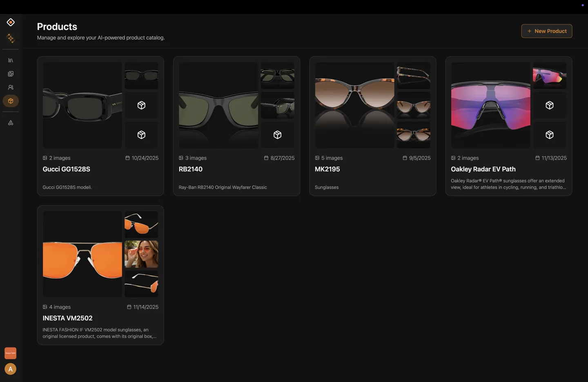Click the '5 images' count on MK2195
The width and height of the screenshot is (588, 382).
(x=329, y=158)
